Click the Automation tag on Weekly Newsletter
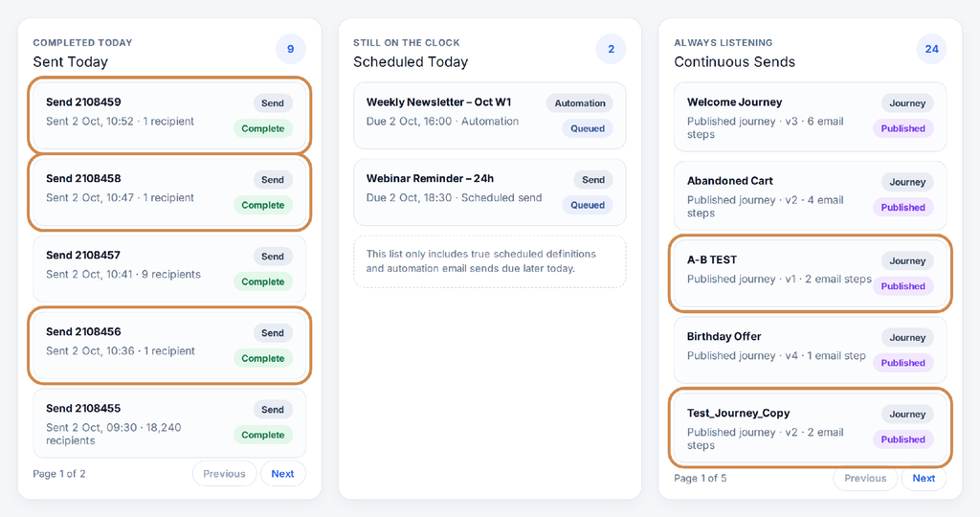 tap(579, 103)
